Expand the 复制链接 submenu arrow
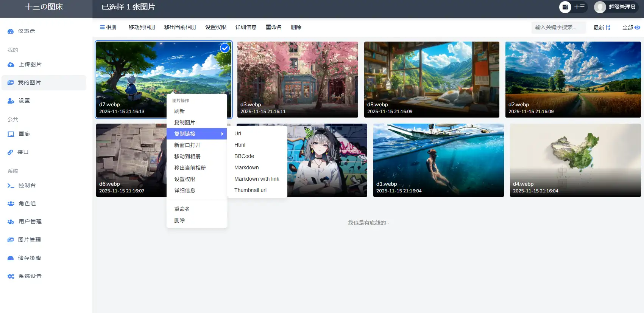The height and width of the screenshot is (313, 644). pyautogui.click(x=222, y=134)
